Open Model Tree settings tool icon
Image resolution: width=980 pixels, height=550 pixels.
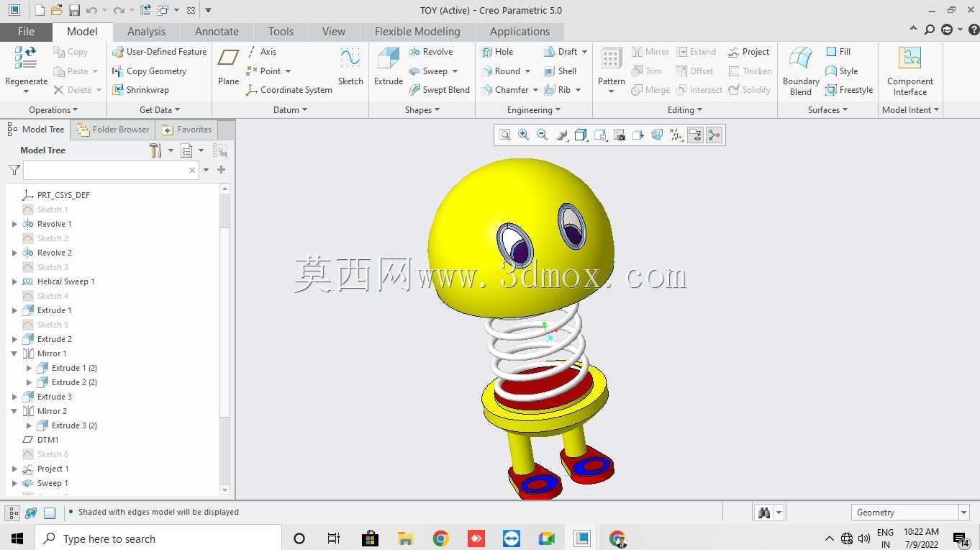pos(155,150)
